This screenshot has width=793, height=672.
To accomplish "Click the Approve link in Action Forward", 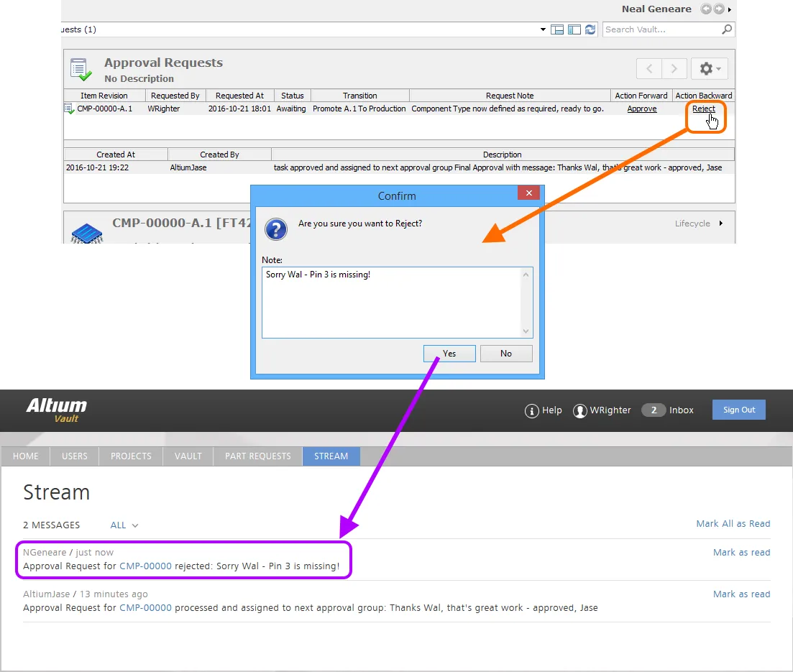I will tap(642, 109).
